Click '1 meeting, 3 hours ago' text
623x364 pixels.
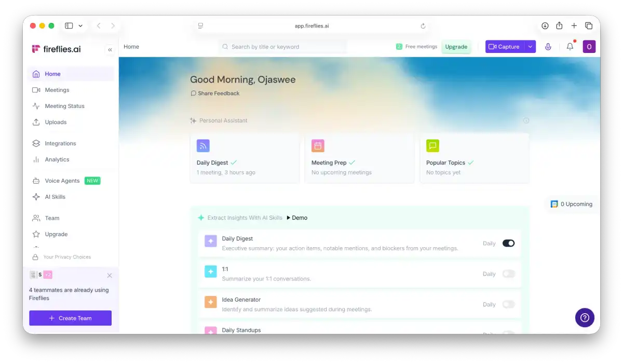click(x=226, y=172)
